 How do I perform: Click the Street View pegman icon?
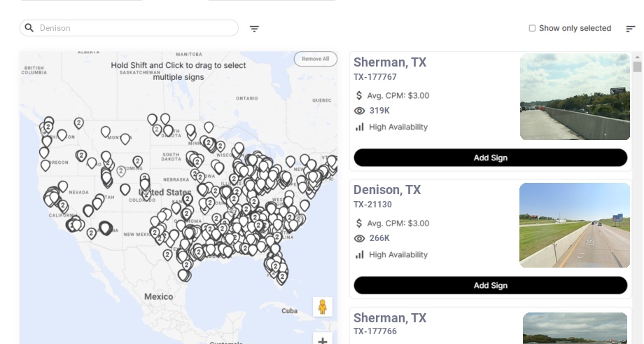pyautogui.click(x=322, y=307)
